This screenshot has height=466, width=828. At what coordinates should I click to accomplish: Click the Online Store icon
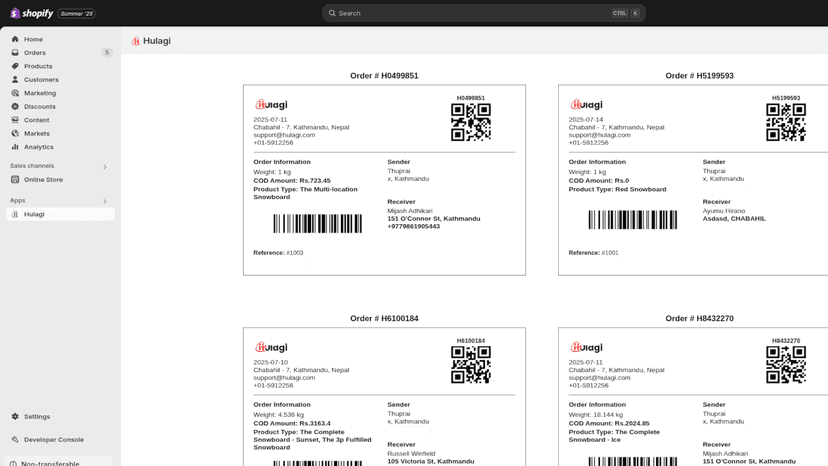pyautogui.click(x=15, y=180)
